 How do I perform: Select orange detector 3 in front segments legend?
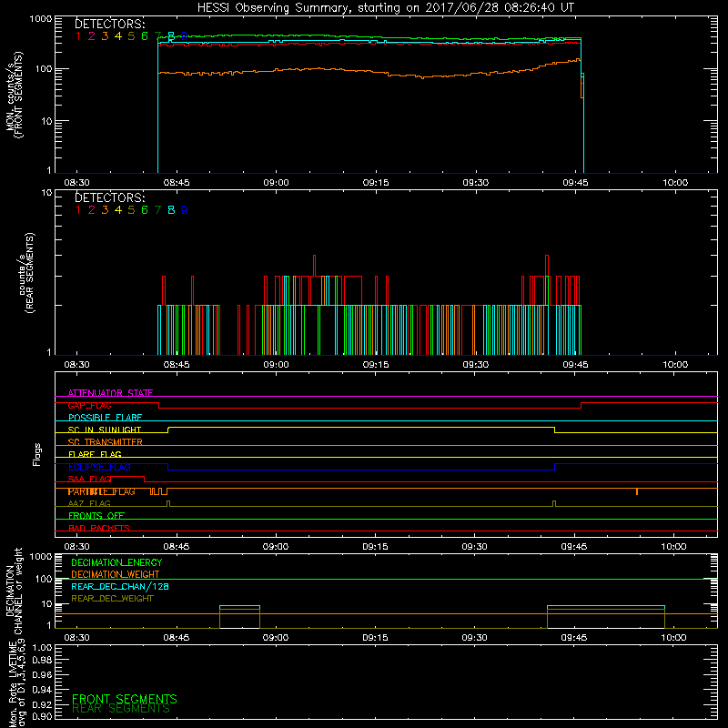pyautogui.click(x=105, y=36)
